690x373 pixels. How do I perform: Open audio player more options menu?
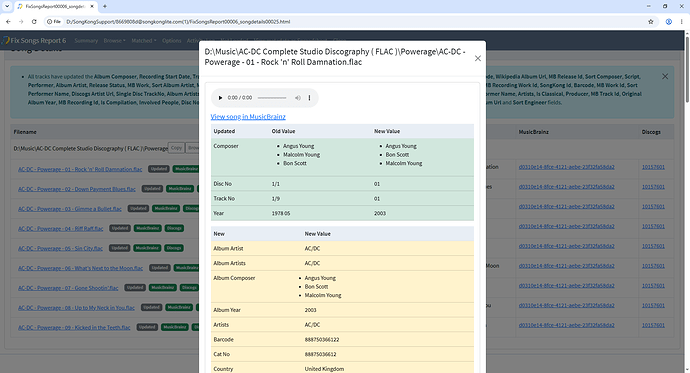(x=309, y=98)
